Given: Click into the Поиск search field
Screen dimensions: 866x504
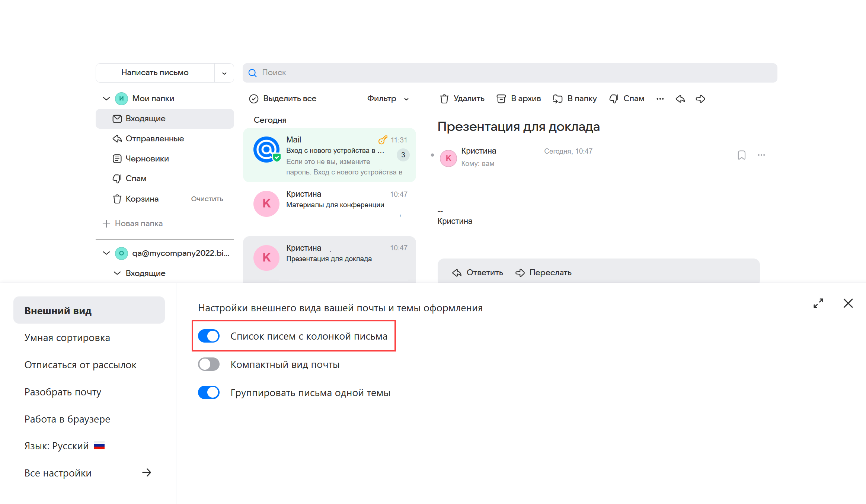Looking at the screenshot, I should tap(510, 73).
